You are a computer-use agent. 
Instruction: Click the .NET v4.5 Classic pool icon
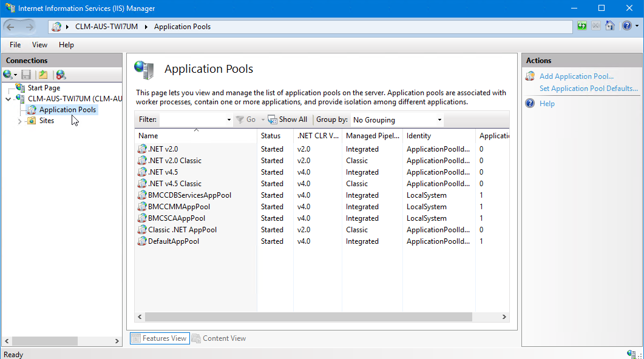click(142, 183)
